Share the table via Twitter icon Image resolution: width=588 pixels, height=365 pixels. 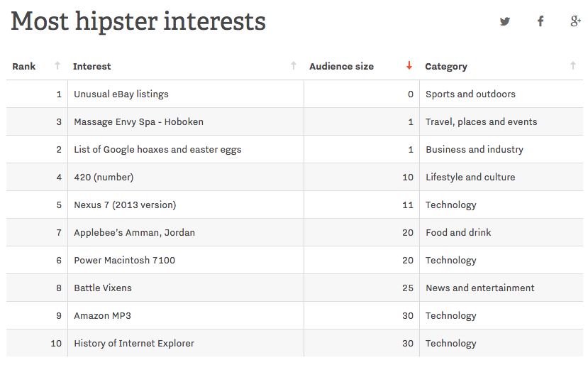[x=505, y=21]
